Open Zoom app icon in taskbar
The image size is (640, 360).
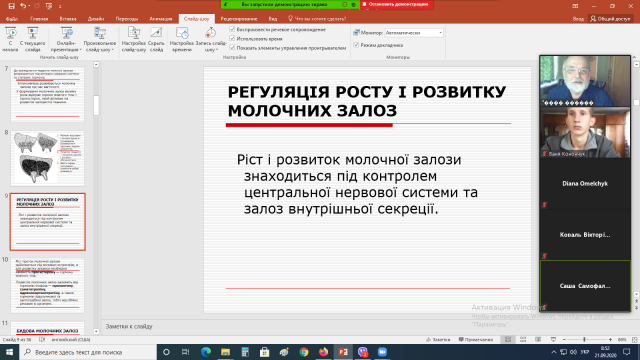pos(382,352)
